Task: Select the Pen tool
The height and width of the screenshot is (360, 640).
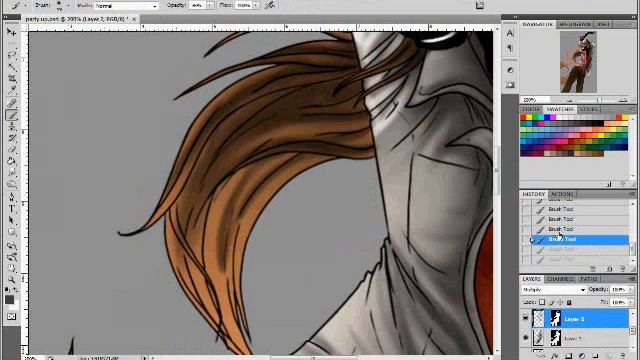Action: [x=11, y=198]
